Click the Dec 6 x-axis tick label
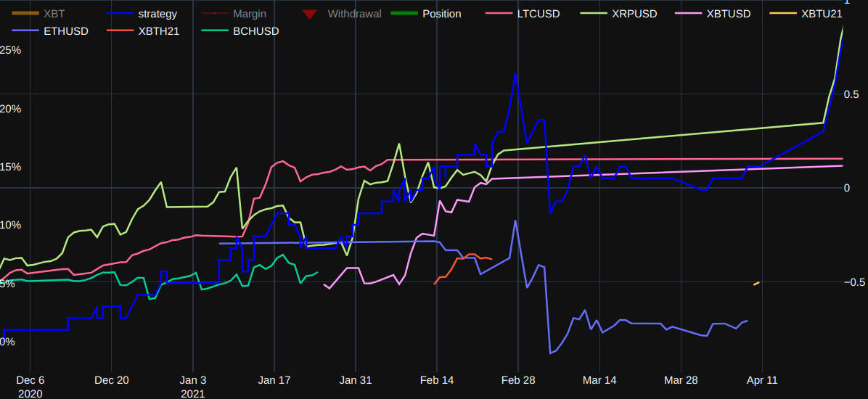This screenshot has width=868, height=399. pyautogui.click(x=30, y=380)
